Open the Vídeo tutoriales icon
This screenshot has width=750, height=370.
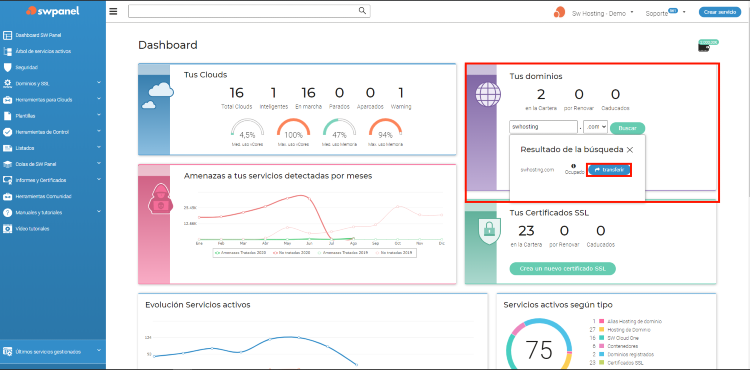point(7,229)
